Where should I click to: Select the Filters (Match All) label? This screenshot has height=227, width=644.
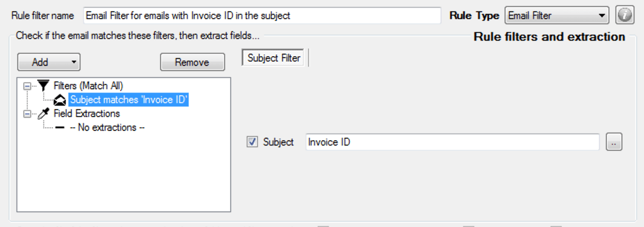pyautogui.click(x=88, y=86)
